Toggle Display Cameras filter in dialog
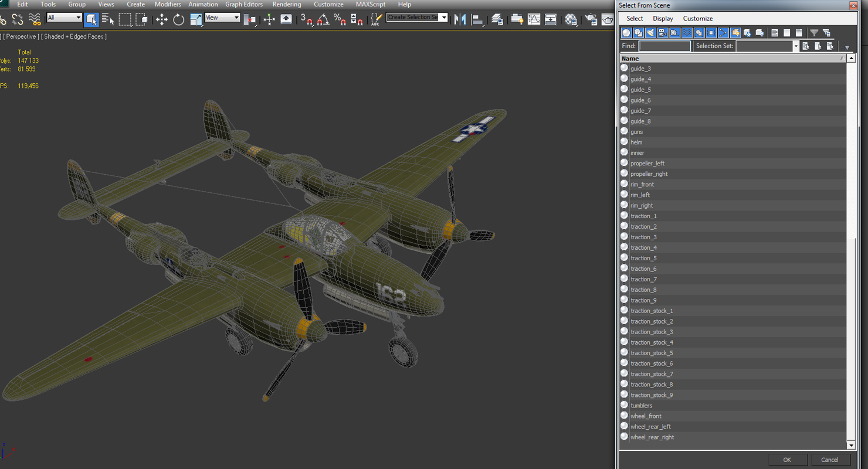Screen dimensions: 868x469 [x=663, y=33]
